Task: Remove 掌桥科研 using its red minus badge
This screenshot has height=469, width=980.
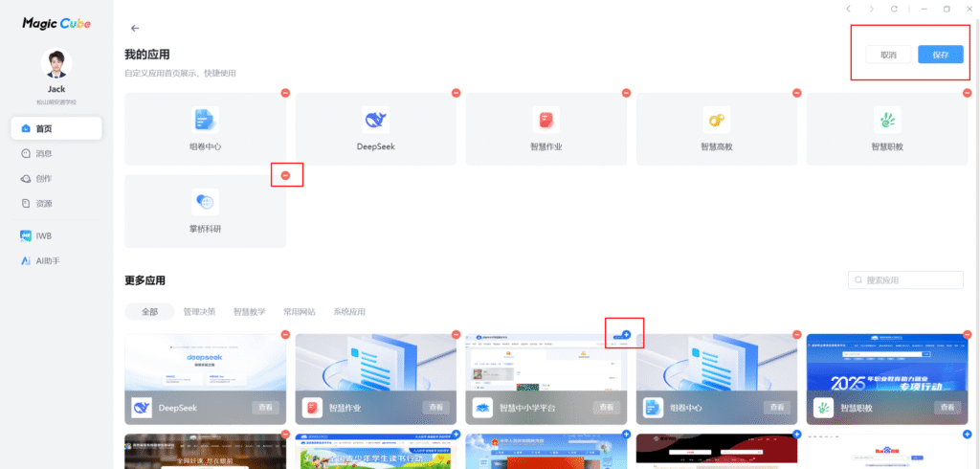Action: (286, 174)
